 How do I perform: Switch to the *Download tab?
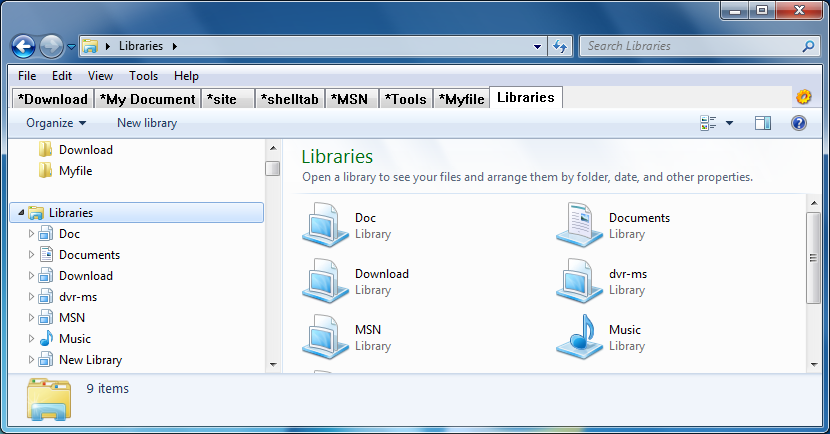click(52, 99)
